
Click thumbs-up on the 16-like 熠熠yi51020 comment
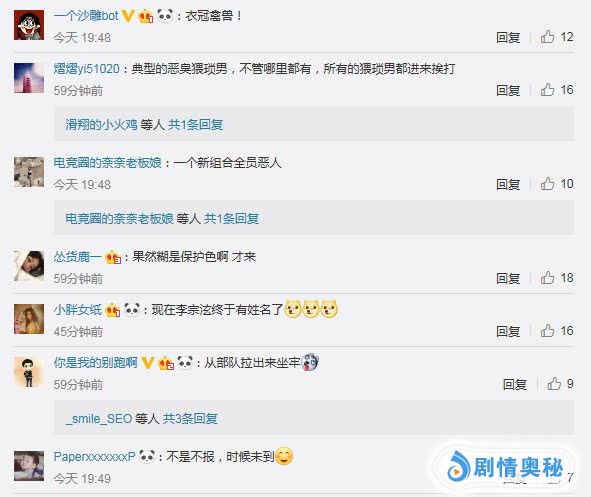click(x=547, y=90)
